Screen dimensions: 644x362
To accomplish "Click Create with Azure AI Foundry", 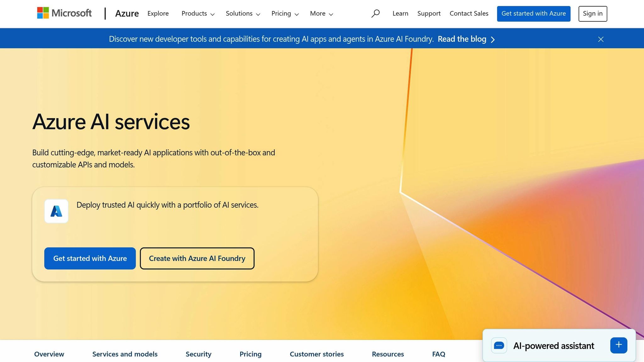I will [x=197, y=258].
